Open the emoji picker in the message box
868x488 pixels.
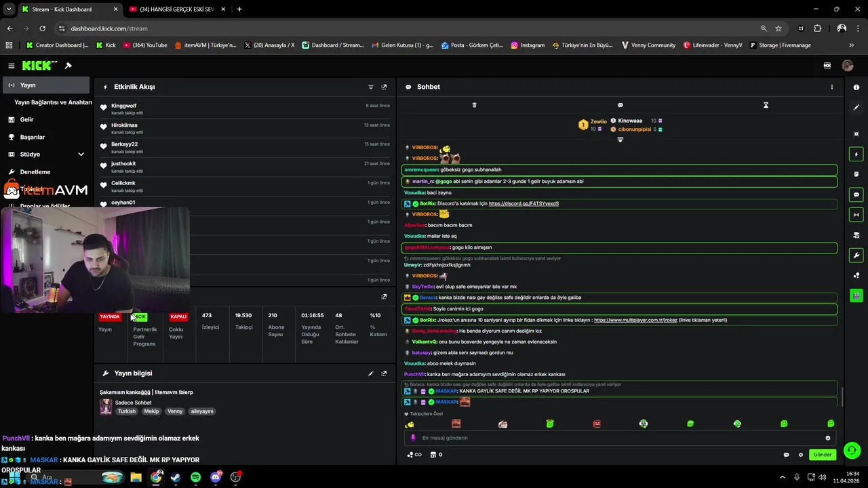tap(828, 438)
